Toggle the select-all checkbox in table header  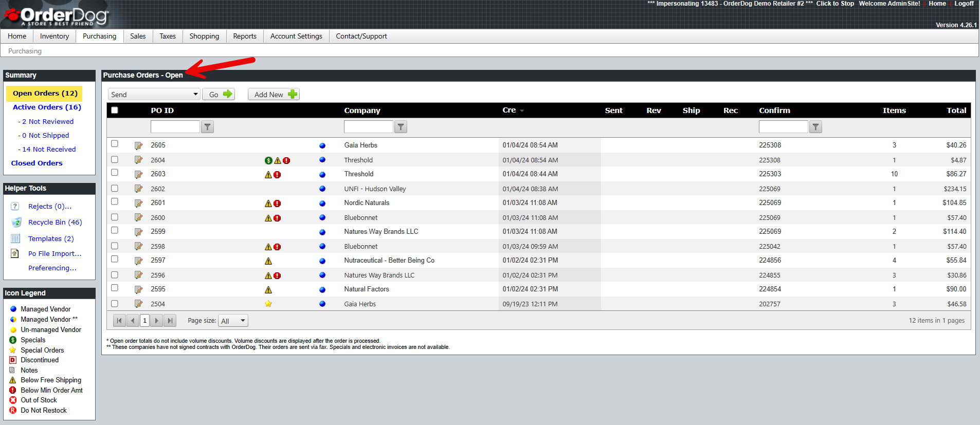tap(115, 110)
